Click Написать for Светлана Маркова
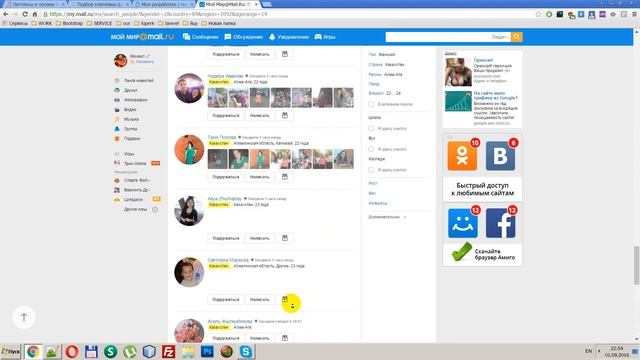This screenshot has width=640, height=360. click(x=260, y=300)
